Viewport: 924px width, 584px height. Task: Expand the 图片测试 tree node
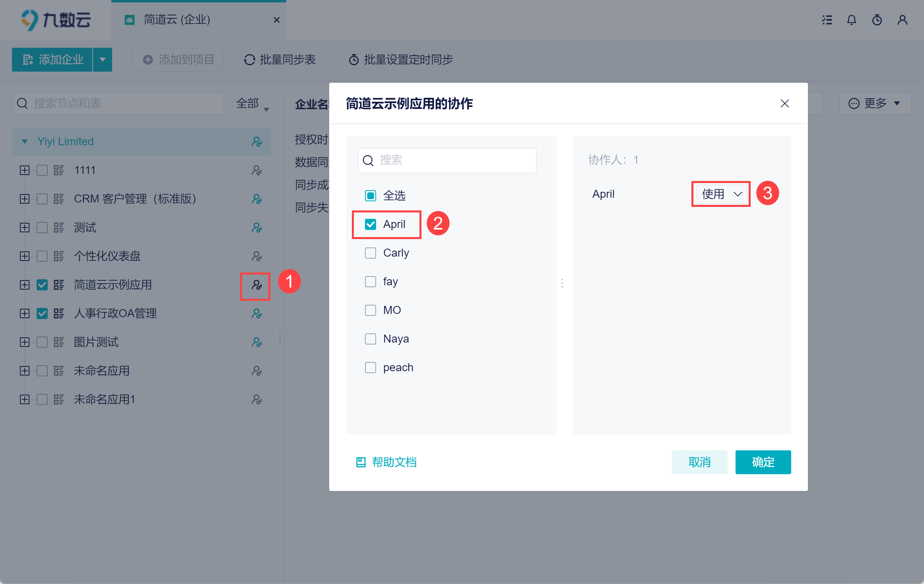coord(25,342)
